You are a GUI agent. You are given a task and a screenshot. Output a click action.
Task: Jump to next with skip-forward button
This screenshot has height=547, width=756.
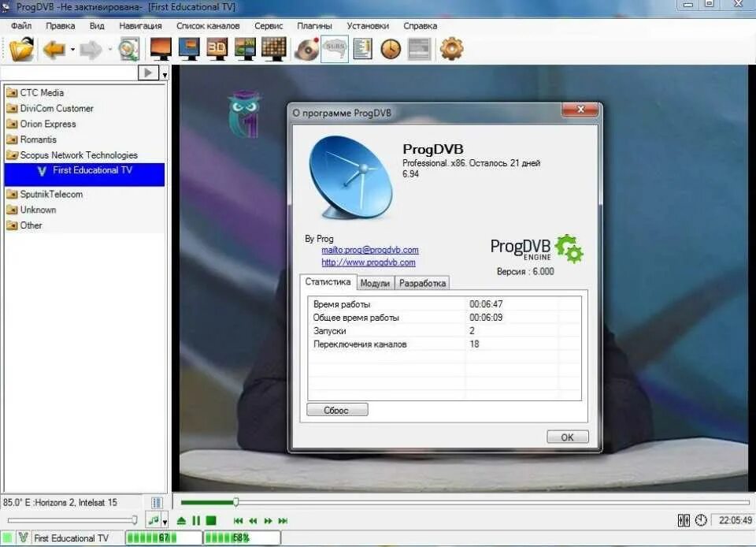pos(283,521)
